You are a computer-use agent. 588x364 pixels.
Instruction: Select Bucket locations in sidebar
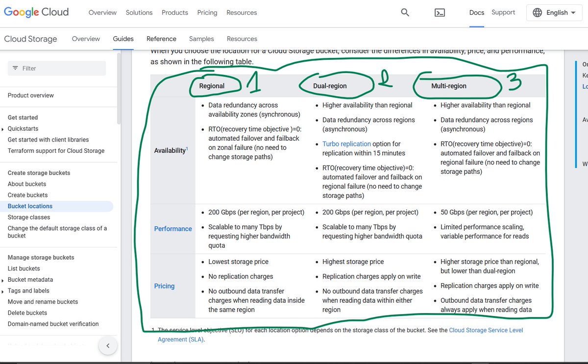pos(30,206)
